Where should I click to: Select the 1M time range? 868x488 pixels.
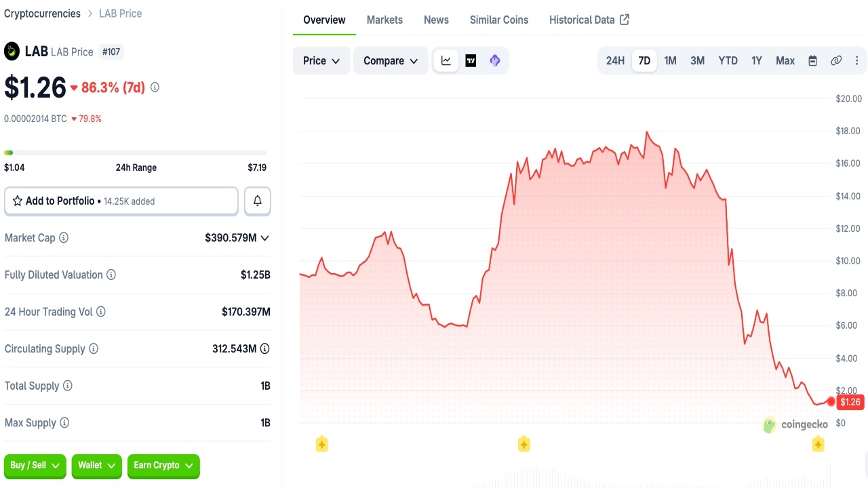670,61
